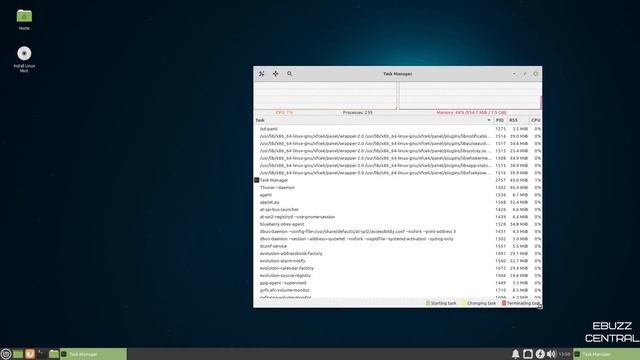Select wrapper-2.0 process with PID 1514
This screenshot has height=360, width=640.
click(398, 136)
